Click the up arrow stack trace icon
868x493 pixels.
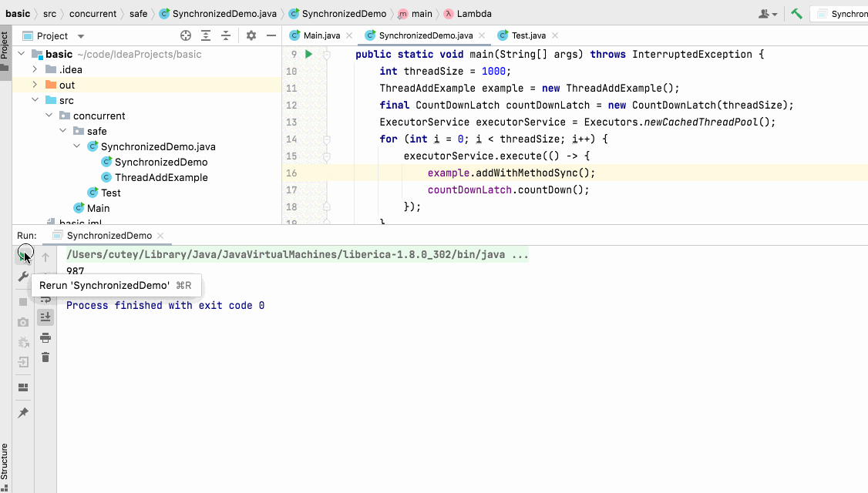pos(45,257)
